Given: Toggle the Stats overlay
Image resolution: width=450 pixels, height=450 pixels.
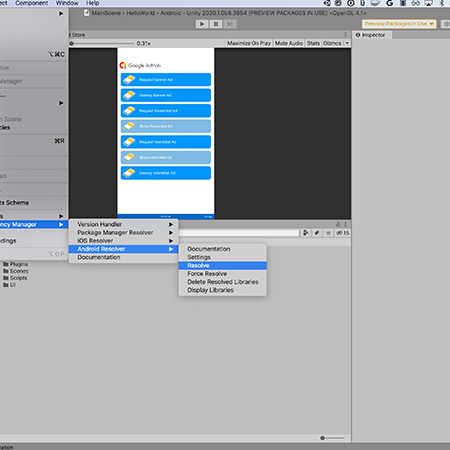Looking at the screenshot, I should [x=313, y=43].
